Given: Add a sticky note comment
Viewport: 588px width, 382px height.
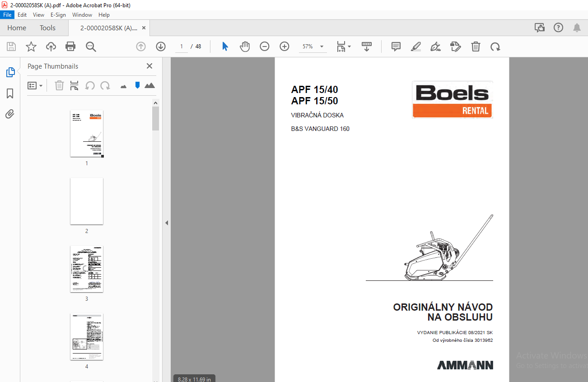Looking at the screenshot, I should click(x=396, y=47).
